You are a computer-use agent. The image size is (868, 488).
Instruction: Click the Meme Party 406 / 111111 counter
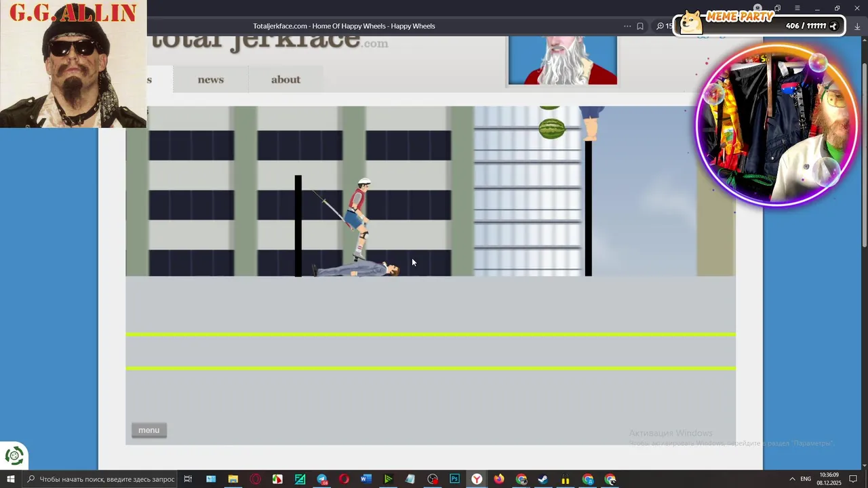(806, 26)
